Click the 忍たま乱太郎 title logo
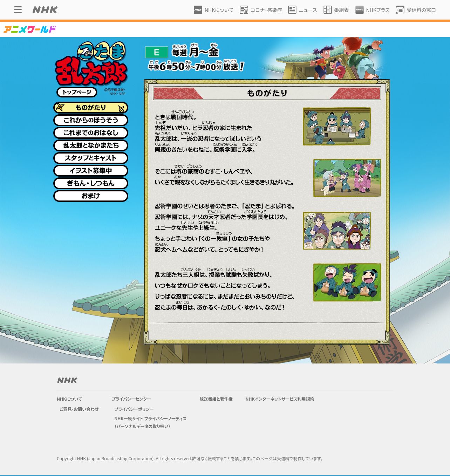Viewport: 450px width, 476px height. point(91,64)
